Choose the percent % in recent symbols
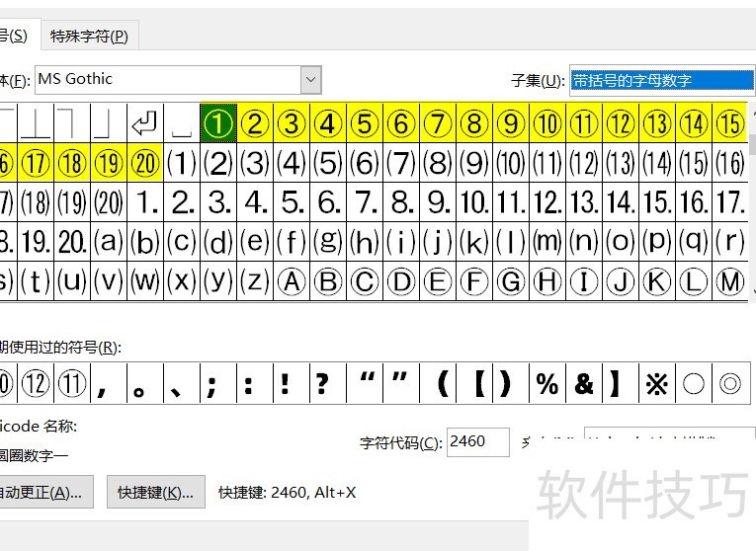Screen dimensions: 756x551 tap(547, 384)
